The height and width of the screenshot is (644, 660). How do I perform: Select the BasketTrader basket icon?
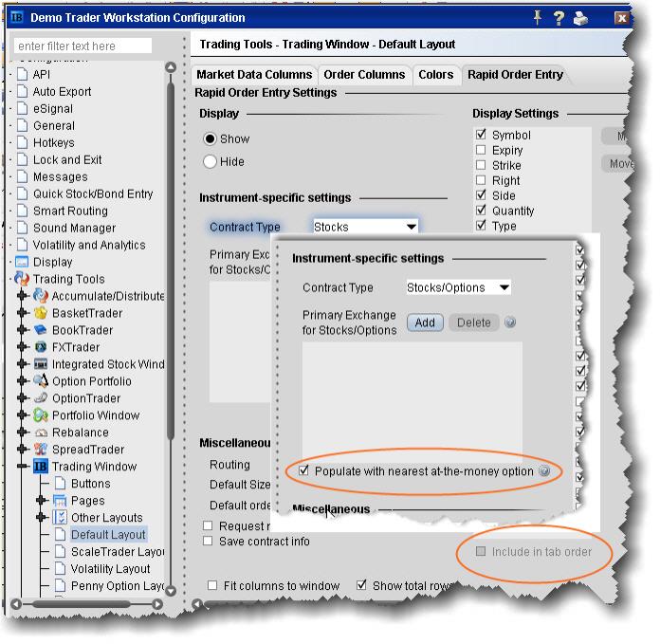pyautogui.click(x=41, y=313)
